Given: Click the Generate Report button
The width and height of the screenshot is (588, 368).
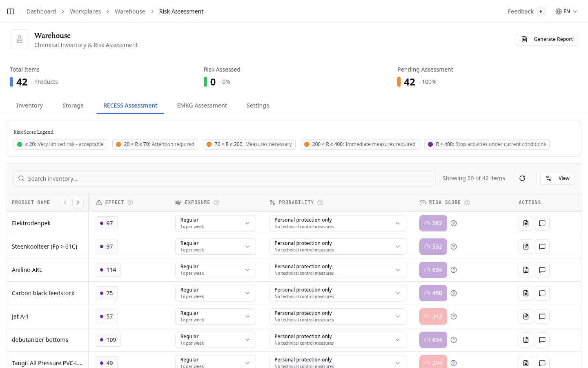Looking at the screenshot, I should coord(547,39).
